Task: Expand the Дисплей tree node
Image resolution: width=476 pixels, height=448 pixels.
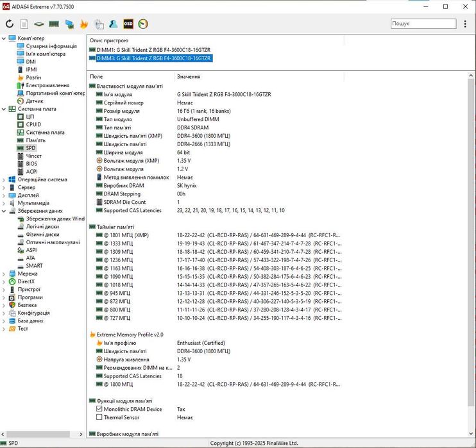Action: [x=4, y=195]
